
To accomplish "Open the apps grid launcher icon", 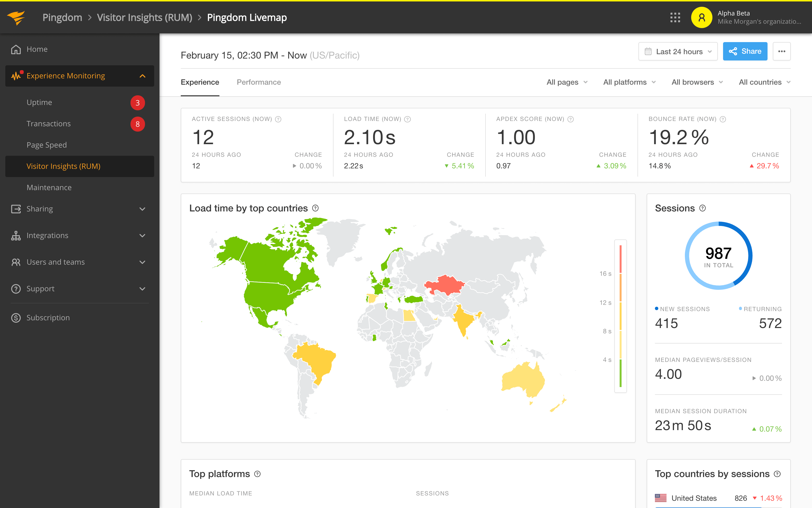I will (x=675, y=17).
